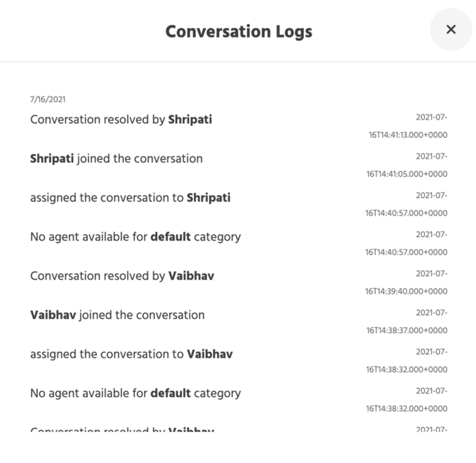476x463 pixels.
Task: Click 'Shripati joined the conversation' entry
Action: coord(116,159)
